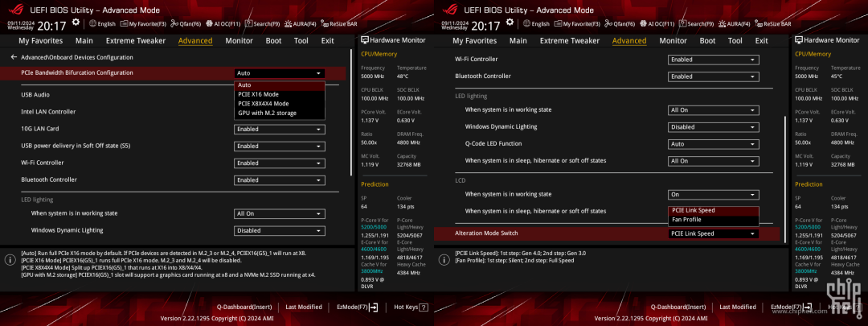
Task: Toggle AURA(F4) lighting in right window
Action: (734, 24)
